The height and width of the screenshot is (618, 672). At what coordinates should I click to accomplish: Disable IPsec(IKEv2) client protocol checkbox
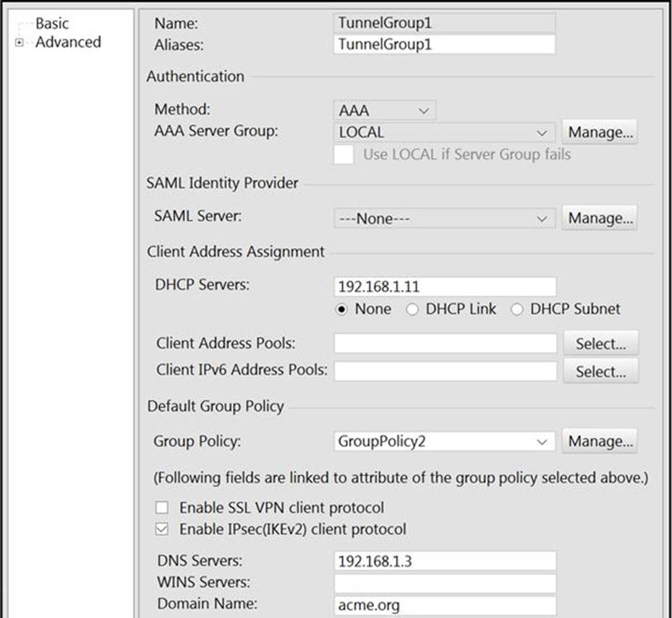161,529
